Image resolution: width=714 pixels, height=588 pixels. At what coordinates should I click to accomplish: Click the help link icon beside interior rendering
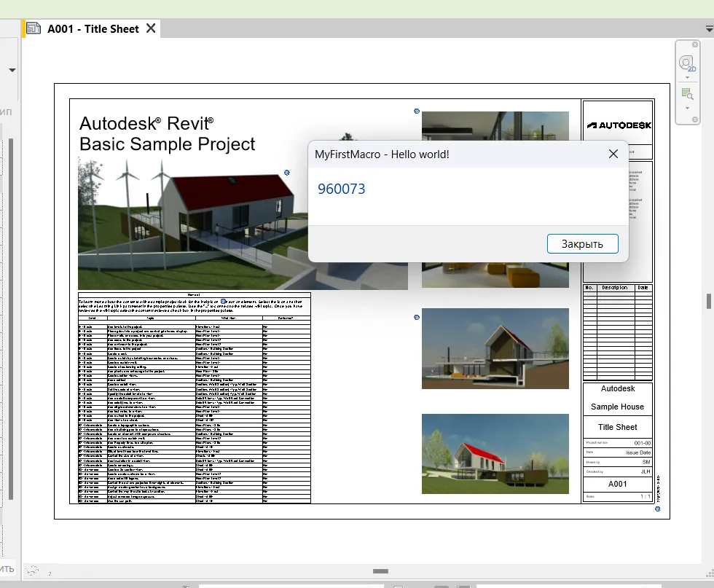coord(417,111)
